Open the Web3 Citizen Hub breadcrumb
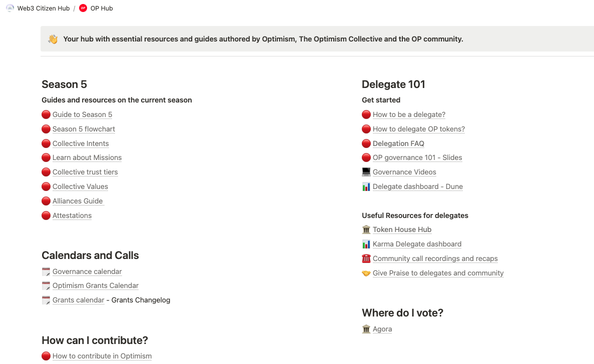 tap(44, 8)
